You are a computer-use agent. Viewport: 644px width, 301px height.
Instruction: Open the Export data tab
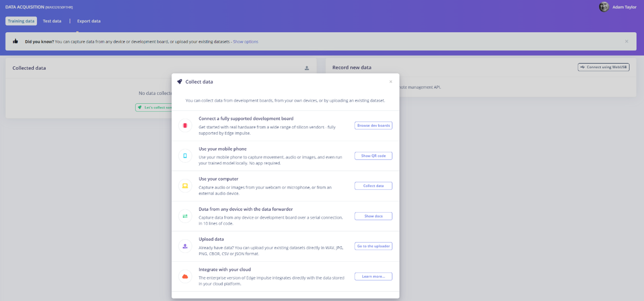pyautogui.click(x=89, y=21)
